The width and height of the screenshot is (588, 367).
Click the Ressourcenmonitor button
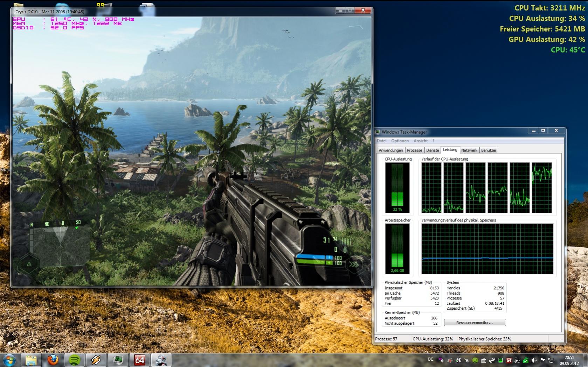tap(475, 323)
